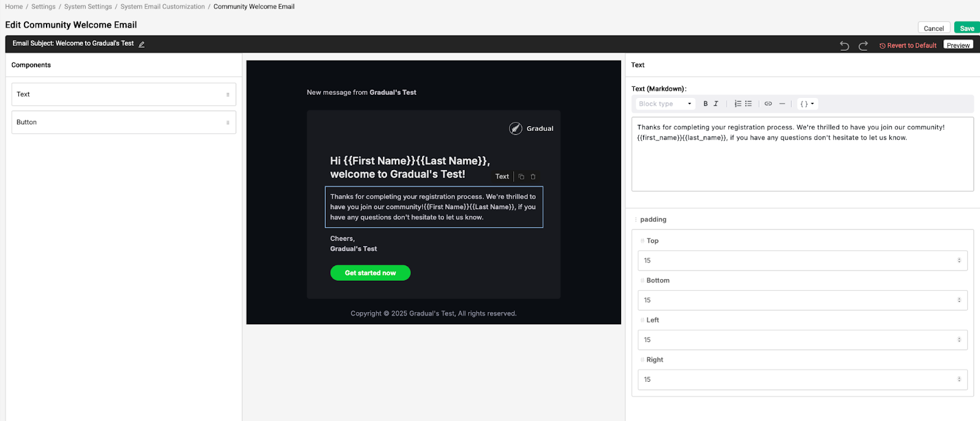Click the Top padding stepper arrows
The image size is (980, 421).
pos(959,261)
